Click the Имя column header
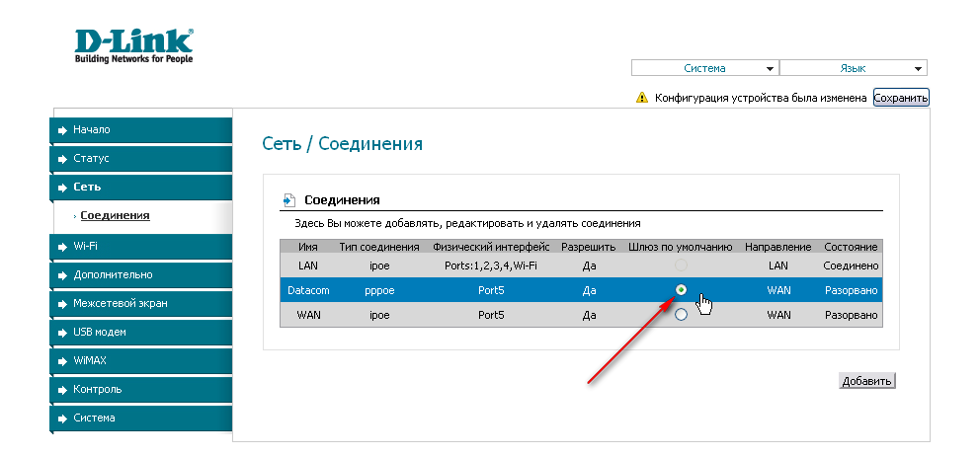 (308, 247)
